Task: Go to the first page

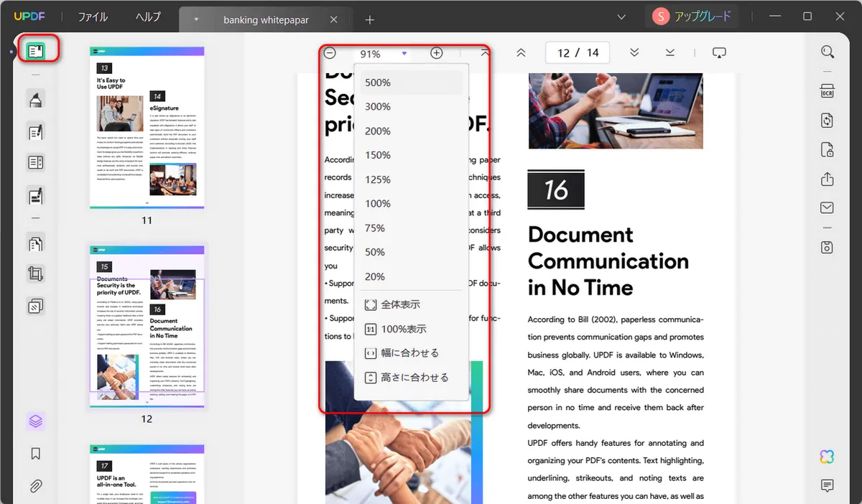Action: [485, 53]
